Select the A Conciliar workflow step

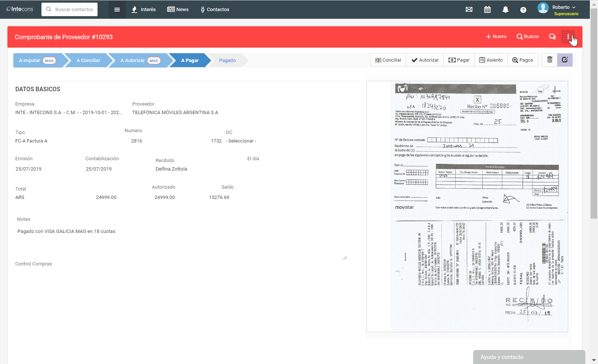point(88,61)
